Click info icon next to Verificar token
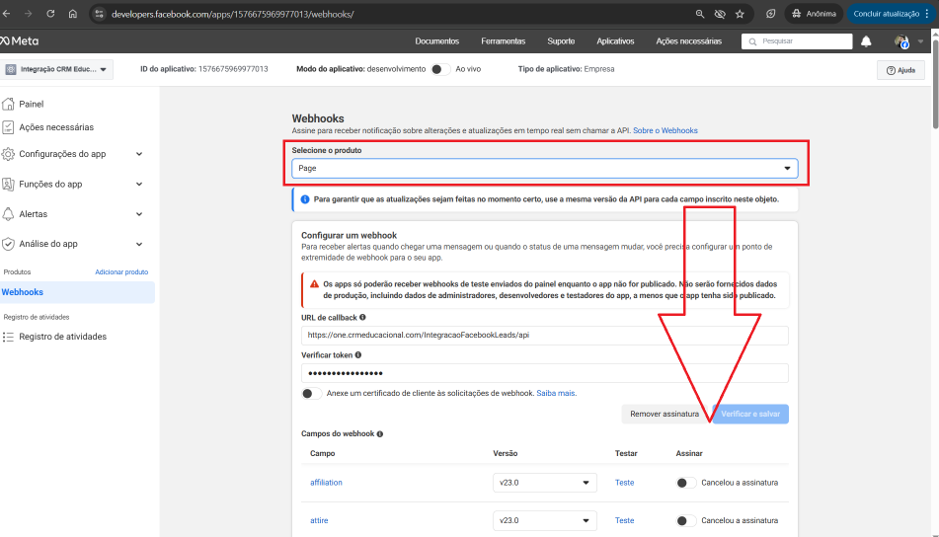The height and width of the screenshot is (537, 939). point(358,354)
